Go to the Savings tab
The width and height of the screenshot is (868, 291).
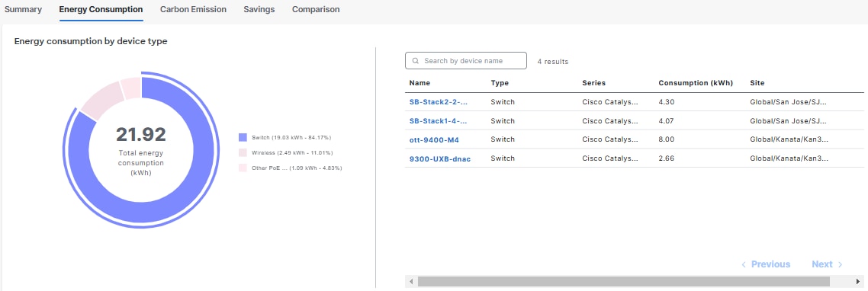point(259,9)
